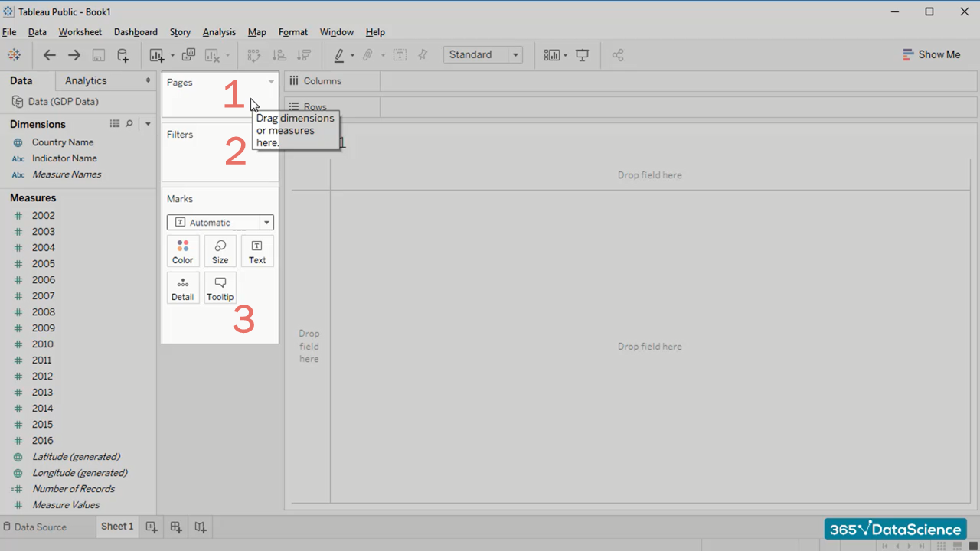Select the Country Name dimension
980x551 pixels.
click(63, 142)
